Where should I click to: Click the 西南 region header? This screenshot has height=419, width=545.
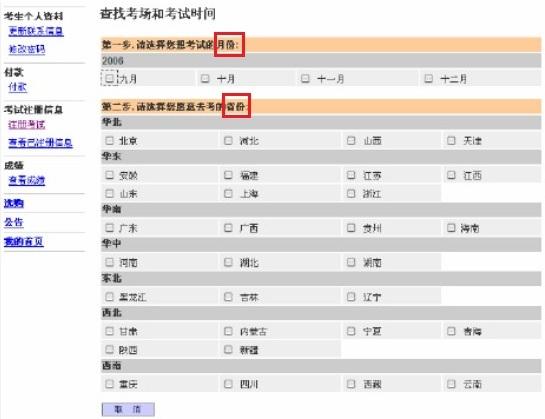click(321, 366)
